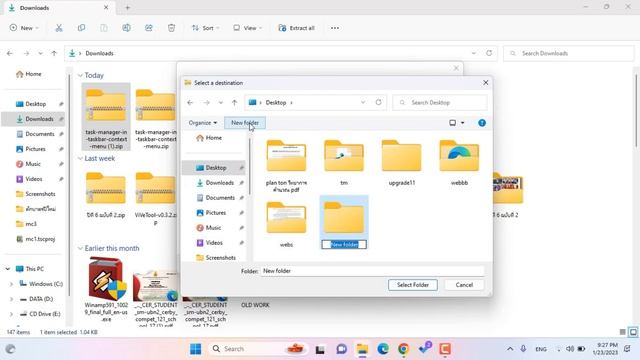
Task: Expand Windows (C:) drive node
Action: point(11,284)
